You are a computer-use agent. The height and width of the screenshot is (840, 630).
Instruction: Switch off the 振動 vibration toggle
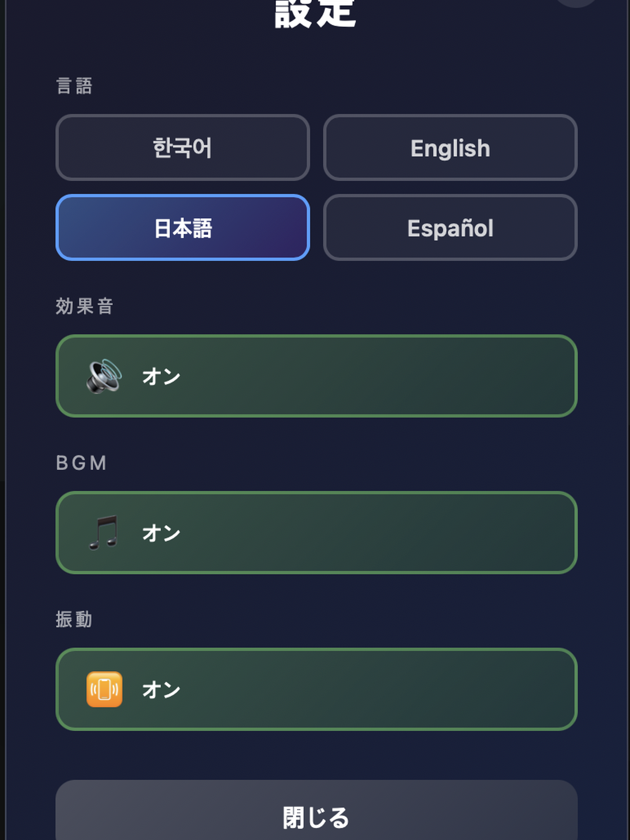pos(316,689)
